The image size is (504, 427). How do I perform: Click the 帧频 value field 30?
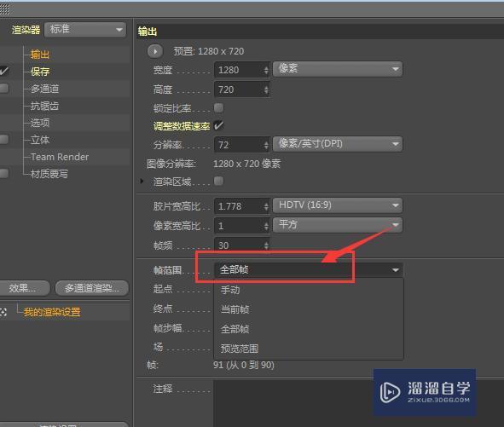239,245
